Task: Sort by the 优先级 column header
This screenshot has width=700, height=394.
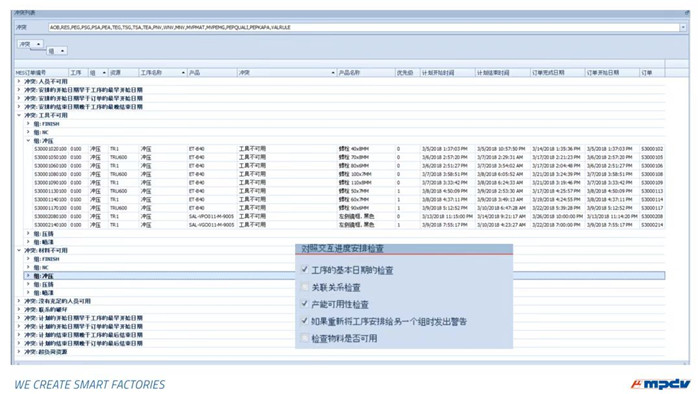Action: pyautogui.click(x=407, y=72)
